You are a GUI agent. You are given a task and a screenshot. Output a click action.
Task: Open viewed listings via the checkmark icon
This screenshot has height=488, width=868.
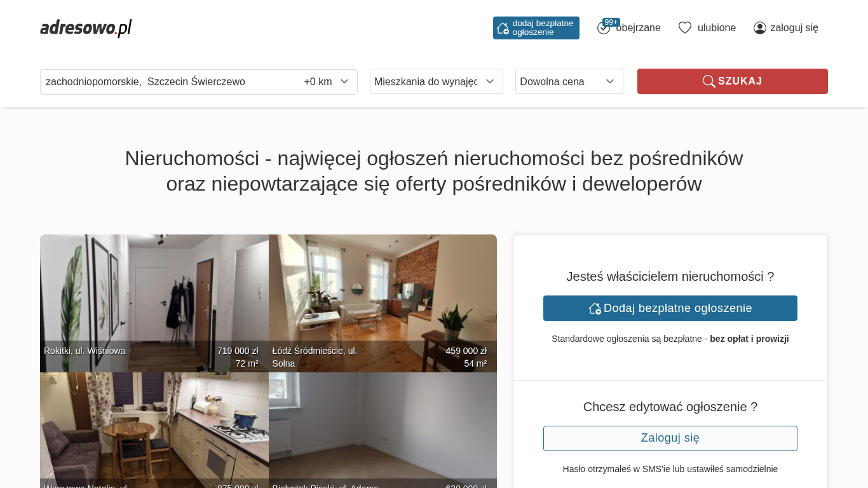[603, 28]
